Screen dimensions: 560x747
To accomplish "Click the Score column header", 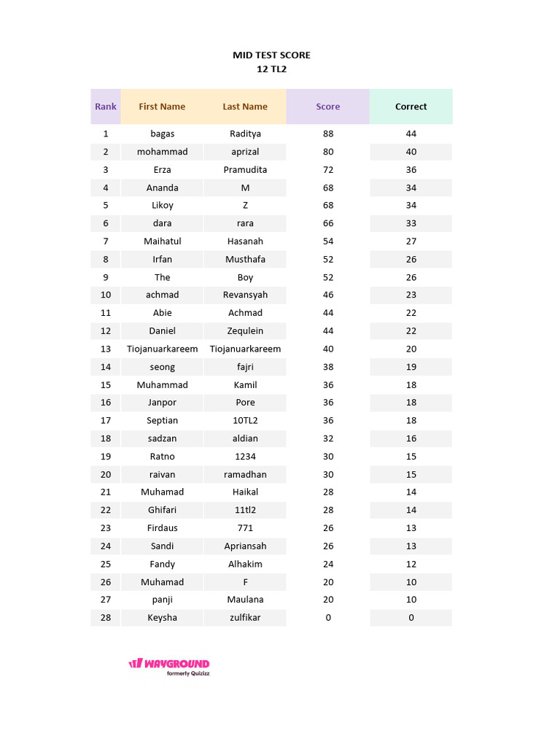I will 328,107.
